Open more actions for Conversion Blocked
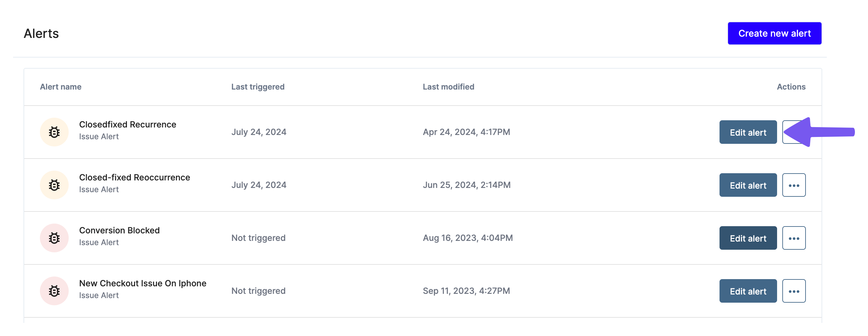Image resolution: width=868 pixels, height=336 pixels. (794, 238)
